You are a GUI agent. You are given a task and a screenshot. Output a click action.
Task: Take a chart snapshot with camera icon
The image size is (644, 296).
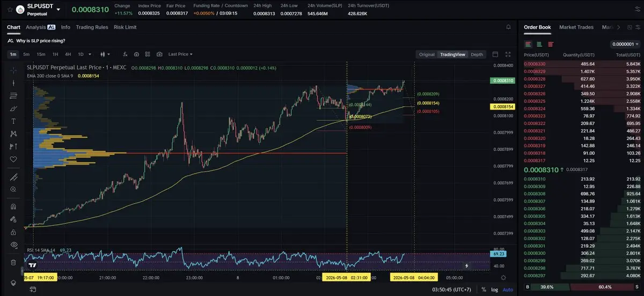click(x=160, y=54)
